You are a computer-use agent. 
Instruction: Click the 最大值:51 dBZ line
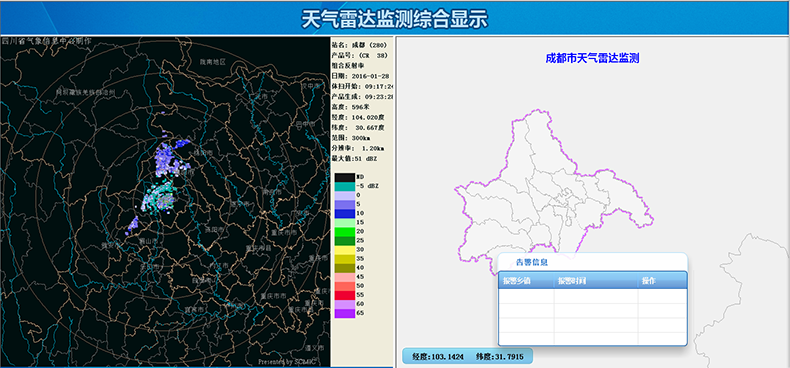tap(354, 158)
